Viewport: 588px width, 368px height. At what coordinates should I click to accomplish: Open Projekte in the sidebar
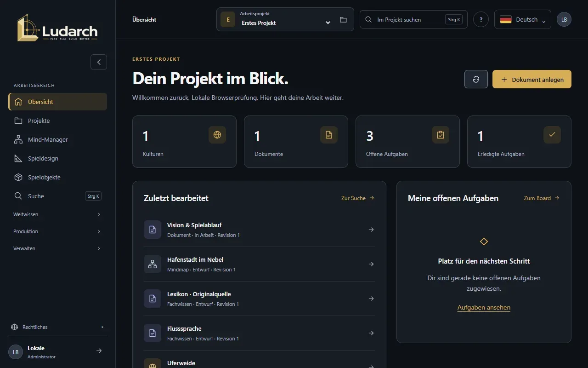click(x=57, y=121)
